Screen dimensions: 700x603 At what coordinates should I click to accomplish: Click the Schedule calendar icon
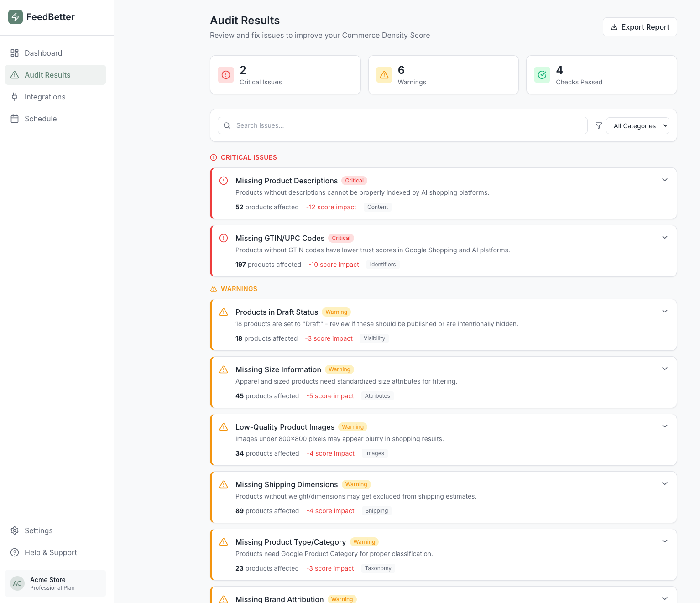[14, 119]
